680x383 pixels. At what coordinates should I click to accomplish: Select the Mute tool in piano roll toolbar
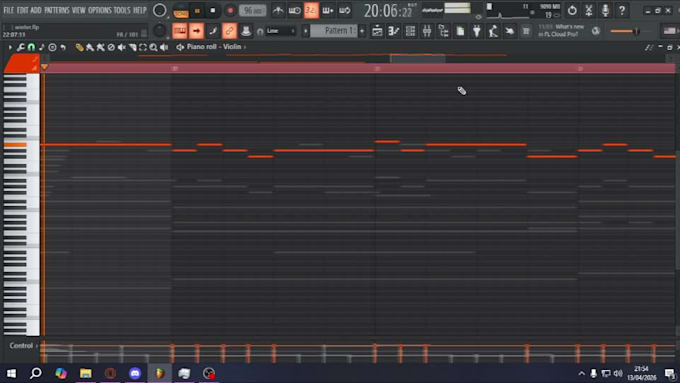tap(122, 47)
